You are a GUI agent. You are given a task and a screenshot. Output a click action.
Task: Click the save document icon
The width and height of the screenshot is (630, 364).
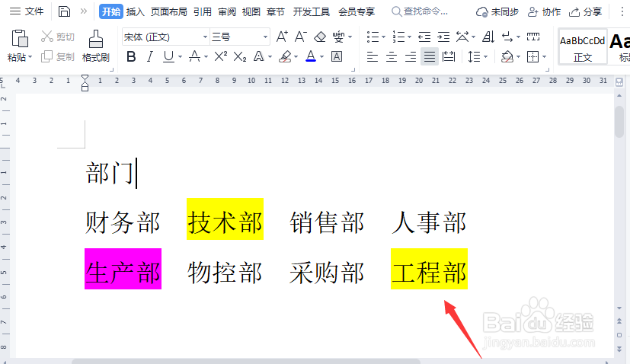pyautogui.click(x=64, y=11)
